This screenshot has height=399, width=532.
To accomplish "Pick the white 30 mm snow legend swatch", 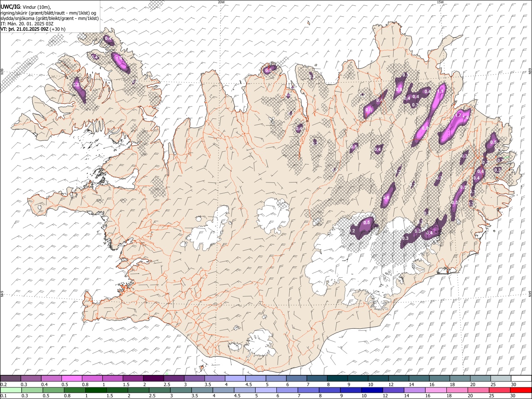I will [522, 378].
